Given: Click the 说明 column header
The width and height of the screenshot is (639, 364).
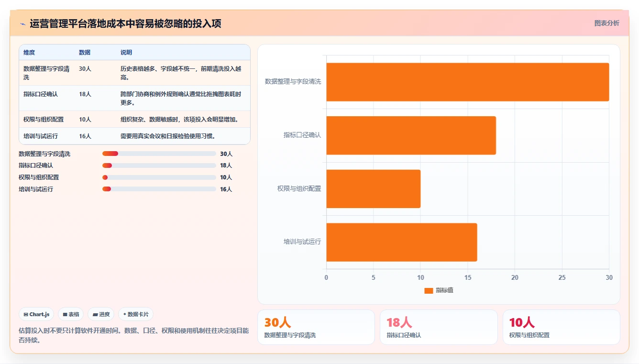Looking at the screenshot, I should tap(126, 53).
